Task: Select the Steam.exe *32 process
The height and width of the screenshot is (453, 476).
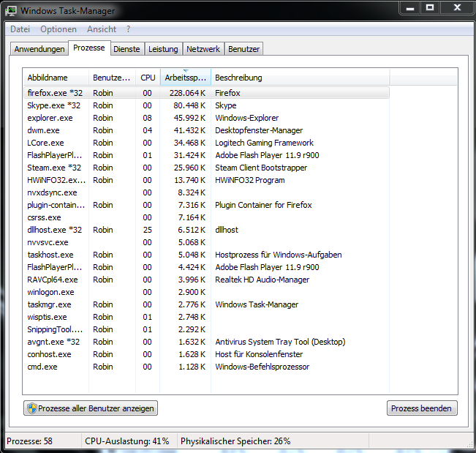Action: pos(206,168)
